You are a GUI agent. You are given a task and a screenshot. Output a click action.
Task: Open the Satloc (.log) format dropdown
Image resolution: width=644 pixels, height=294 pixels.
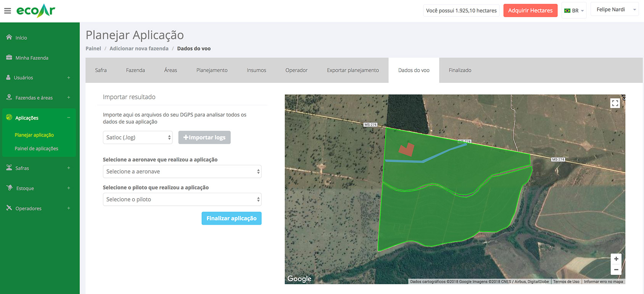click(x=137, y=137)
